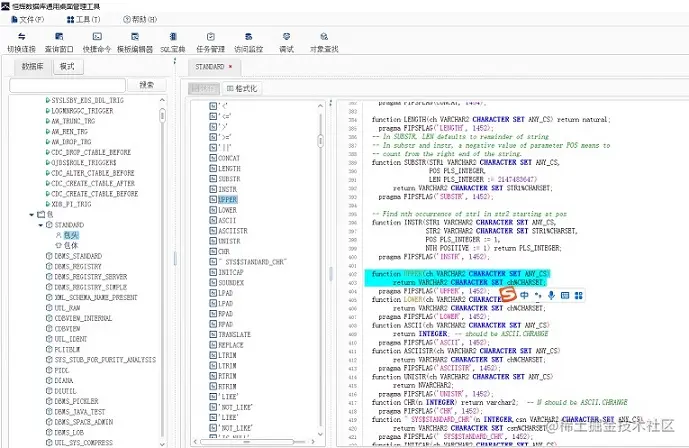
Task: Open the 文件(F) menu
Action: (x=28, y=19)
